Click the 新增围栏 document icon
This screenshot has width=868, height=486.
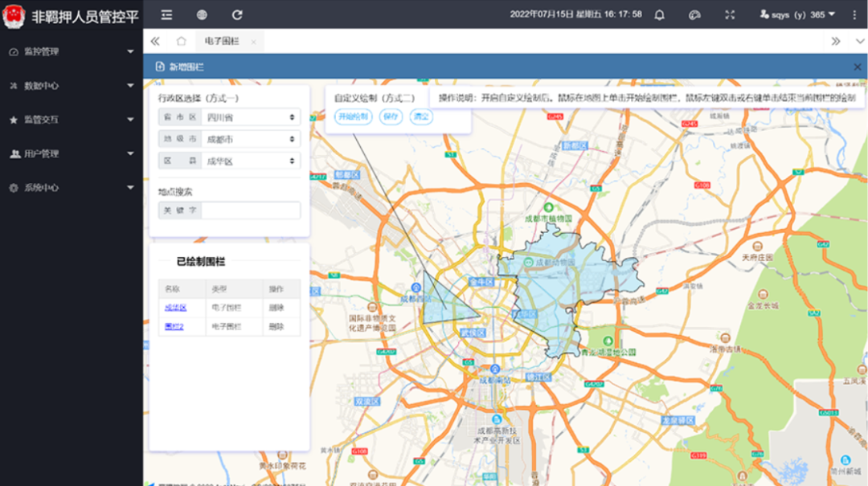[160, 67]
